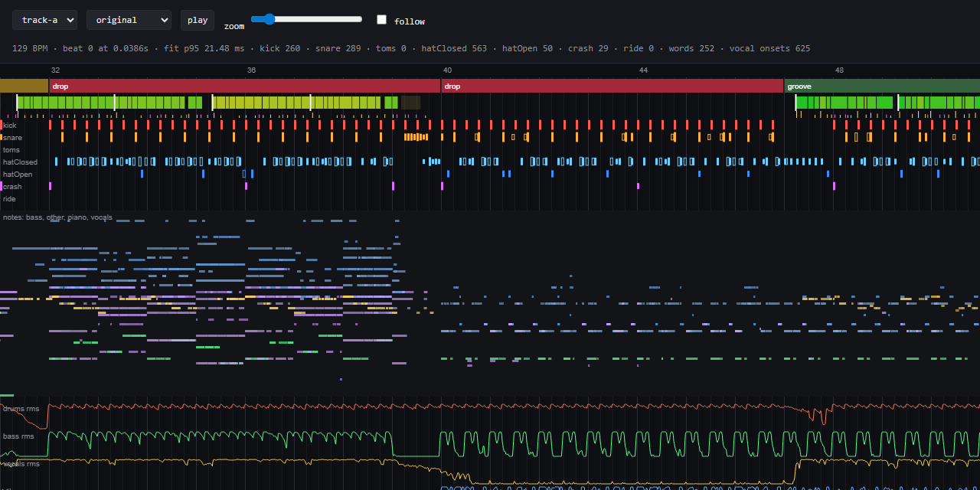Start playback with the play button
The width and height of the screenshot is (980, 490).
(198, 20)
